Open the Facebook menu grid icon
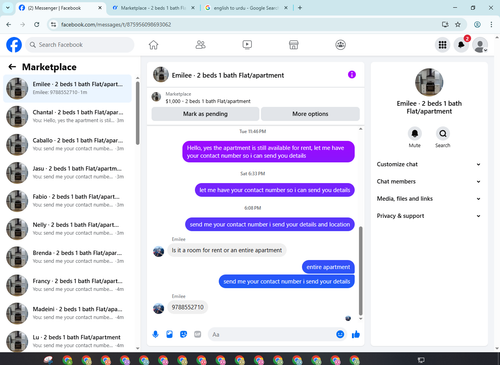Screen dimensions: 500x365 point(442,45)
